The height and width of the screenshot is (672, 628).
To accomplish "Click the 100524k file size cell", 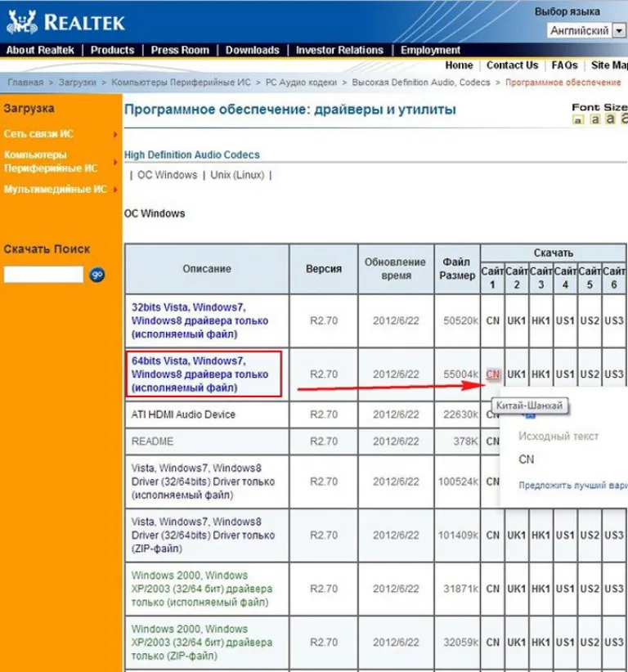I will (458, 482).
